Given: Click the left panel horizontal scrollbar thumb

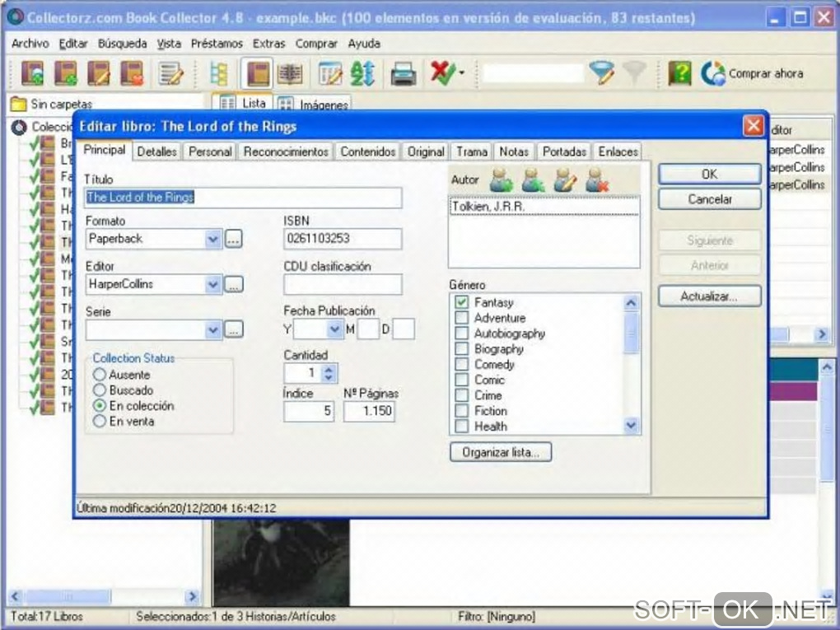Looking at the screenshot, I should pyautogui.click(x=68, y=595).
